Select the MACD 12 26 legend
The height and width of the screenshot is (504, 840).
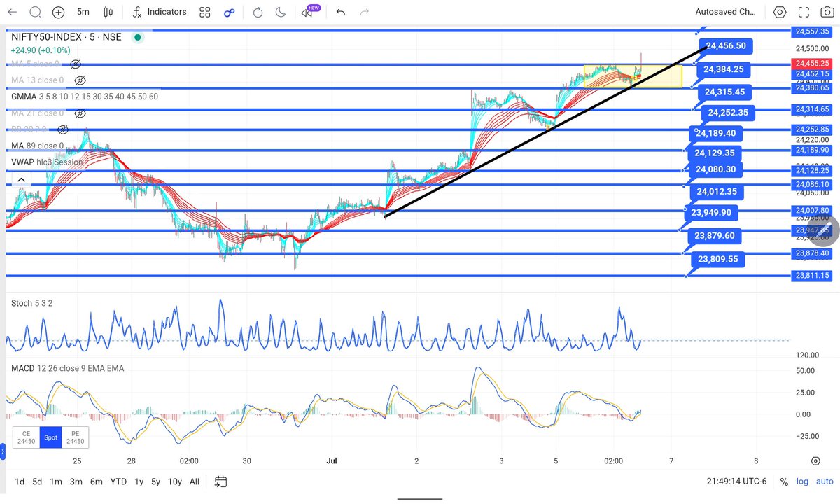(67, 368)
